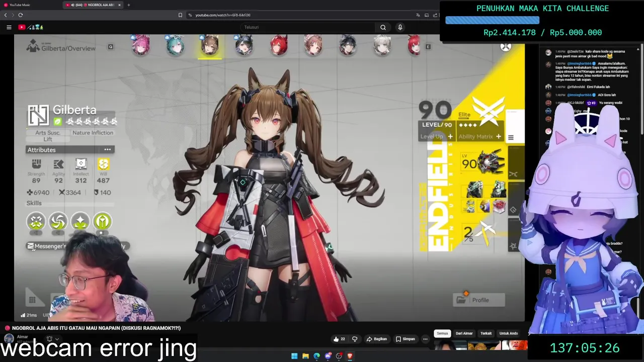Viewport: 644px width, 362px height.
Task: Click the youtube.com address bar
Action: tap(302, 15)
